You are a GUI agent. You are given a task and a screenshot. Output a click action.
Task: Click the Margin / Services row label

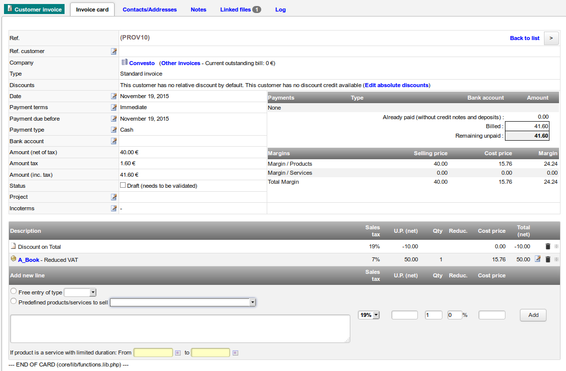289,173
